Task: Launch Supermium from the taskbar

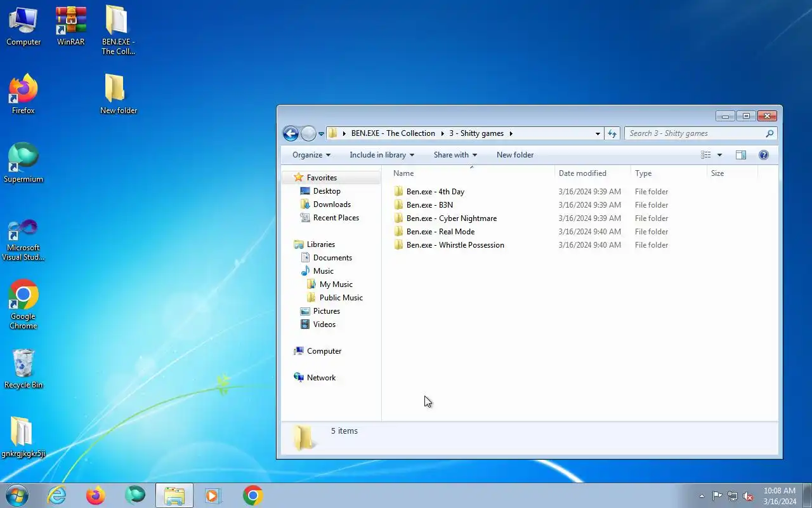Action: [x=135, y=495]
